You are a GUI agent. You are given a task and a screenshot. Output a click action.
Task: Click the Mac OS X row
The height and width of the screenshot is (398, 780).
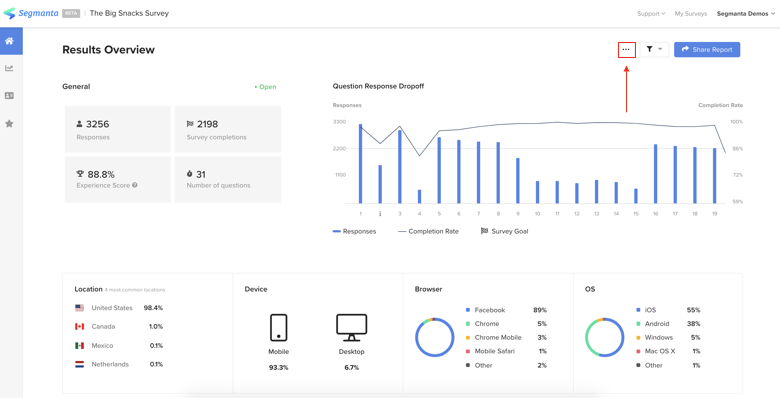tap(668, 351)
